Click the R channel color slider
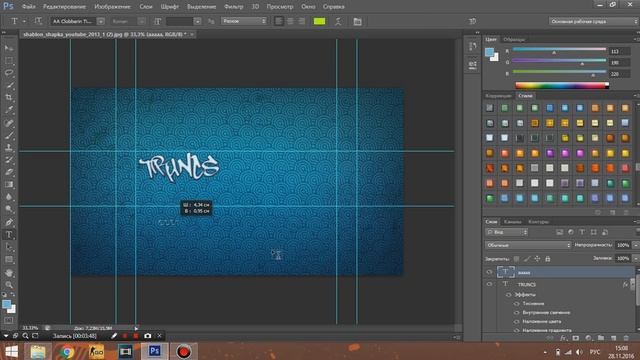640x360 pixels. coord(559,49)
